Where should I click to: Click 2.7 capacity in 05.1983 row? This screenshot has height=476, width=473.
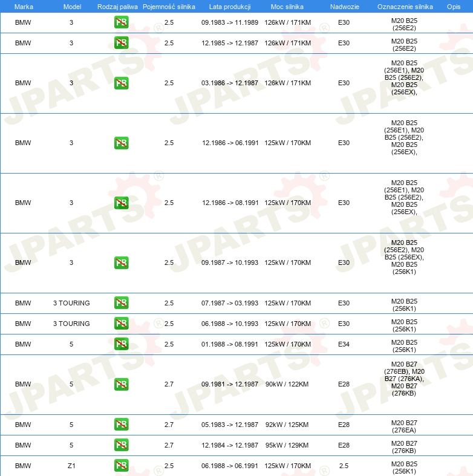point(169,425)
